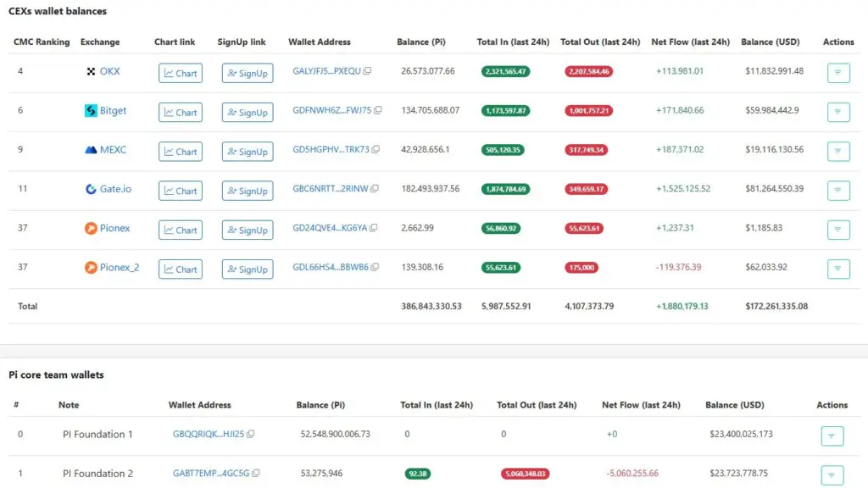Copy the Pionex_2 wallet address icon
868x494 pixels.
tap(375, 268)
